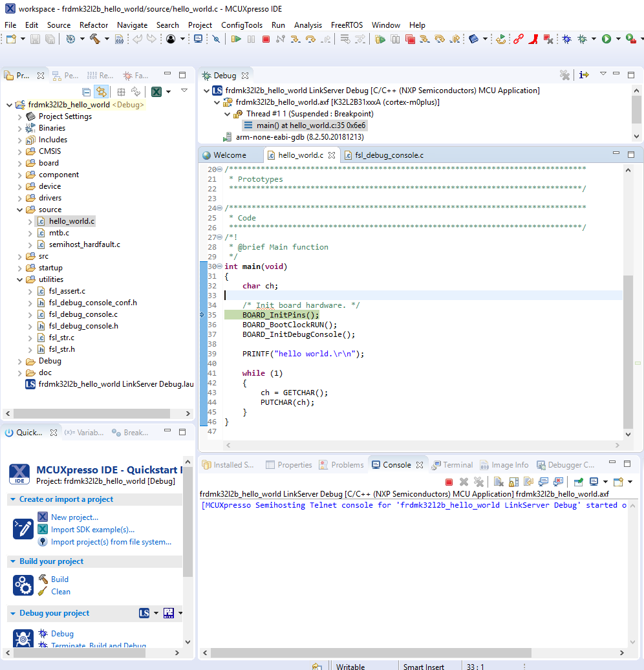Expand the drivers folder

19,198
